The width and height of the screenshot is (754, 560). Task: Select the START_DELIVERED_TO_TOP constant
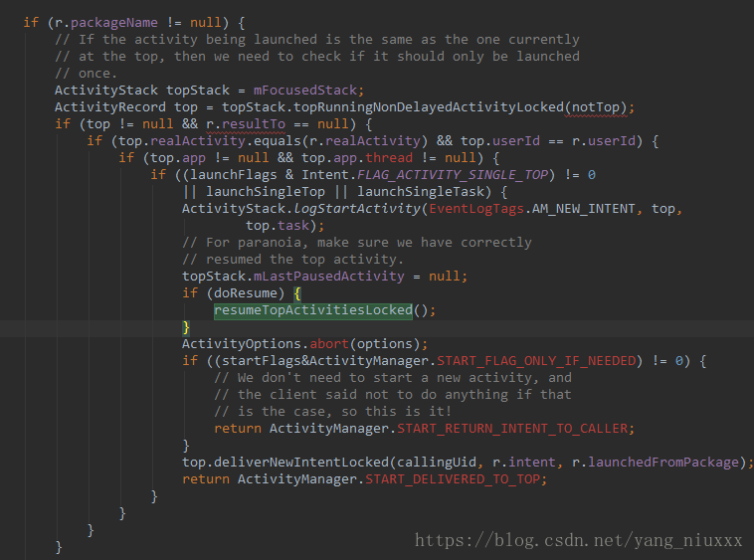(x=453, y=479)
